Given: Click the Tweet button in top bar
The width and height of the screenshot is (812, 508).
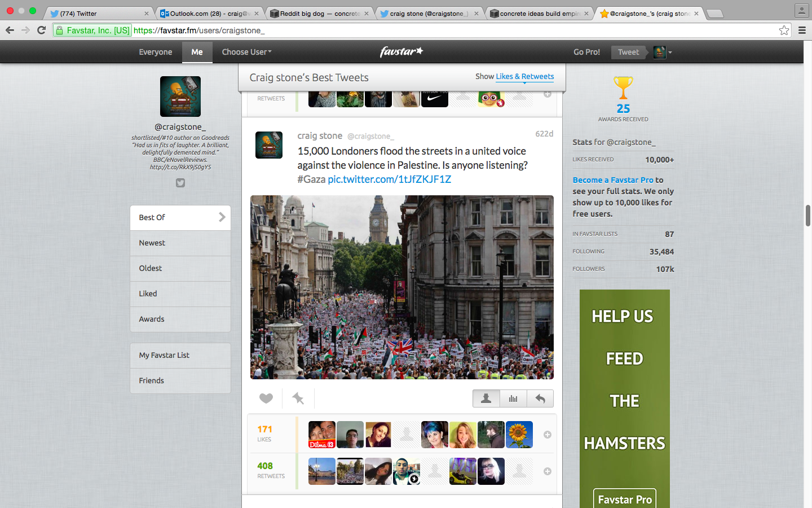Looking at the screenshot, I should pos(628,52).
